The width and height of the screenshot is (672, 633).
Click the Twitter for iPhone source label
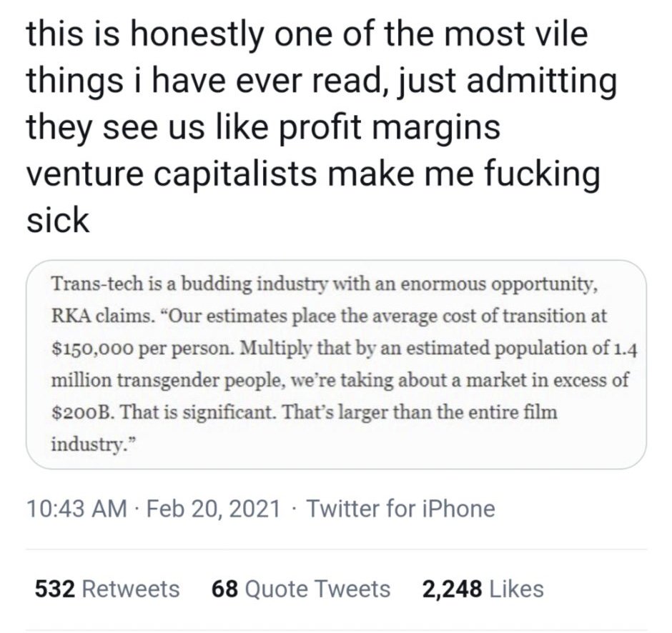400,509
